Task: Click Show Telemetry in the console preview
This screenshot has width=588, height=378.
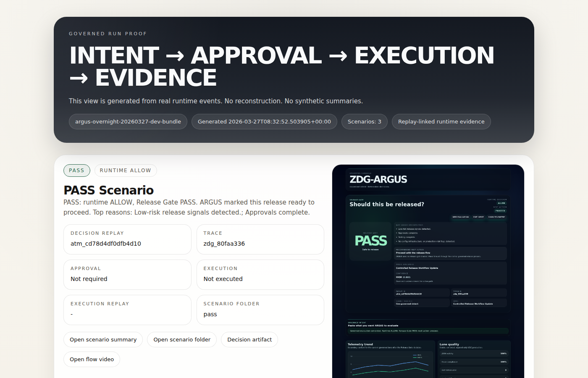Action: pyautogui.click(x=496, y=217)
